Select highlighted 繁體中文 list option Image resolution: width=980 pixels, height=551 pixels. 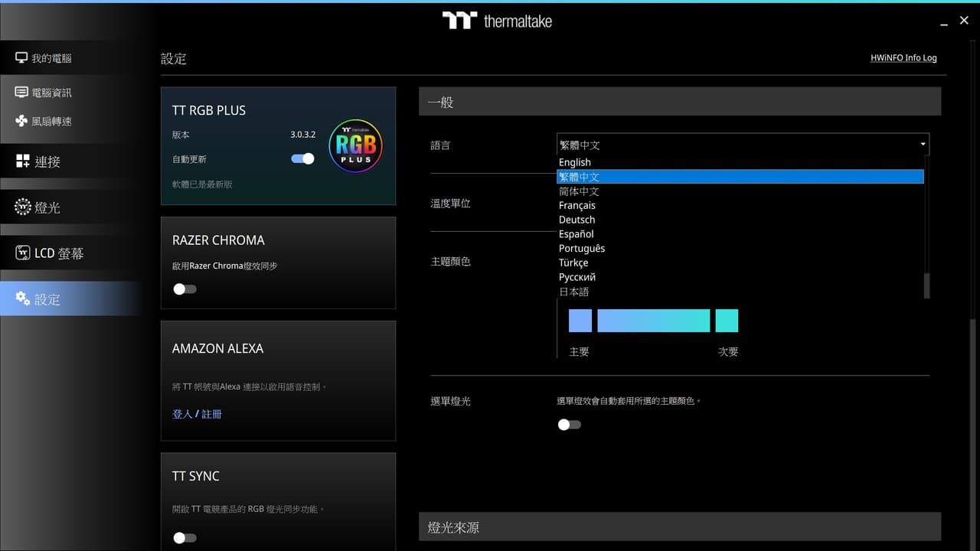pyautogui.click(x=740, y=177)
